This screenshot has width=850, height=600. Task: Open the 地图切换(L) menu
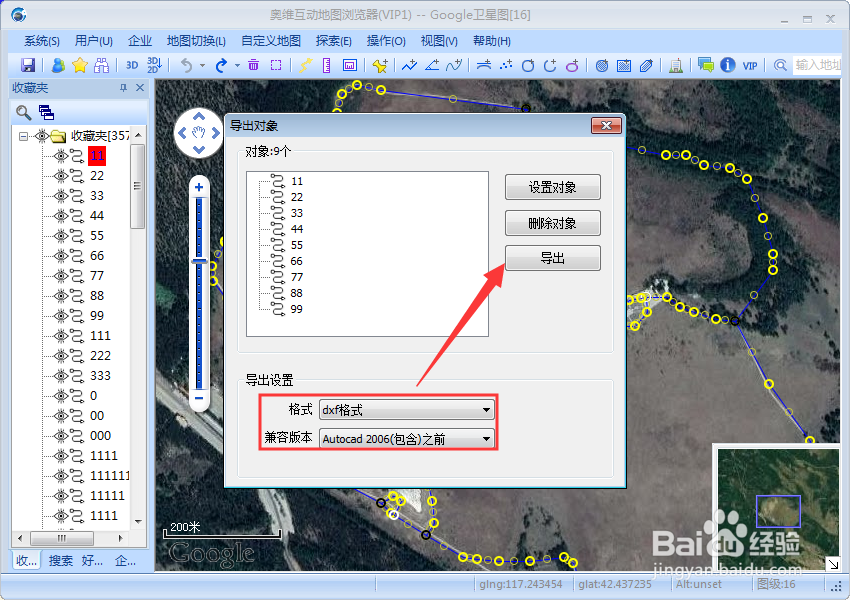pos(196,41)
